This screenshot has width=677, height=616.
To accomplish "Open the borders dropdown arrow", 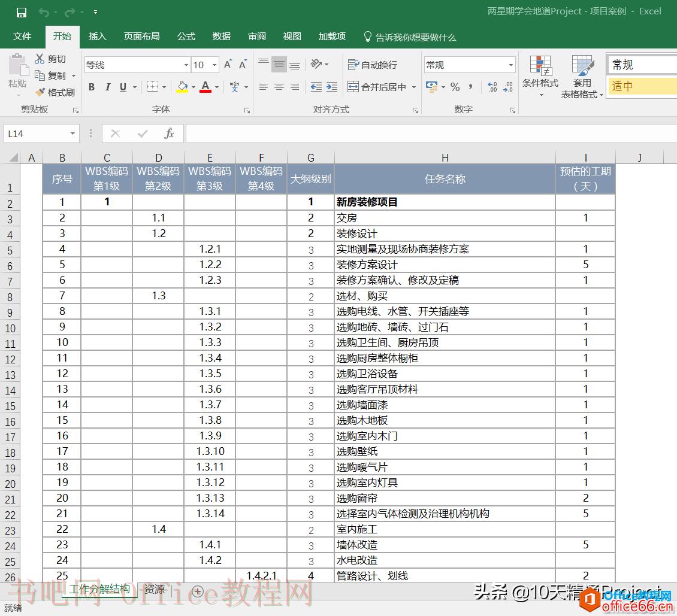I will coord(165,87).
